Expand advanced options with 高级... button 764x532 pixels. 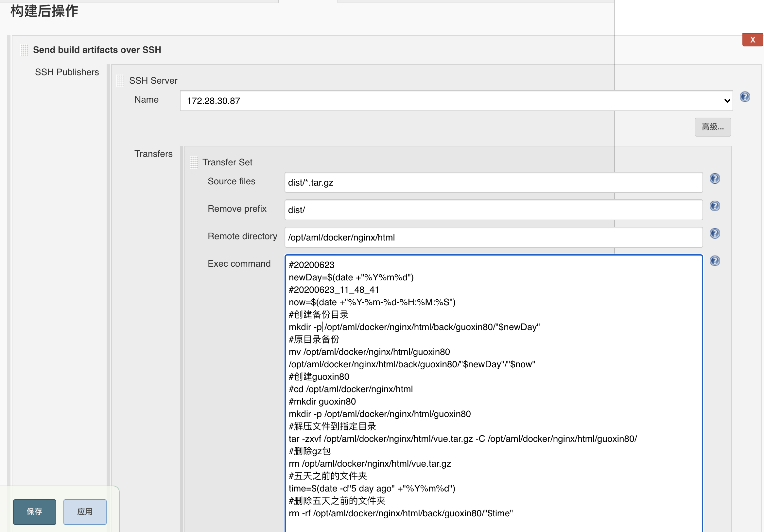[712, 127]
